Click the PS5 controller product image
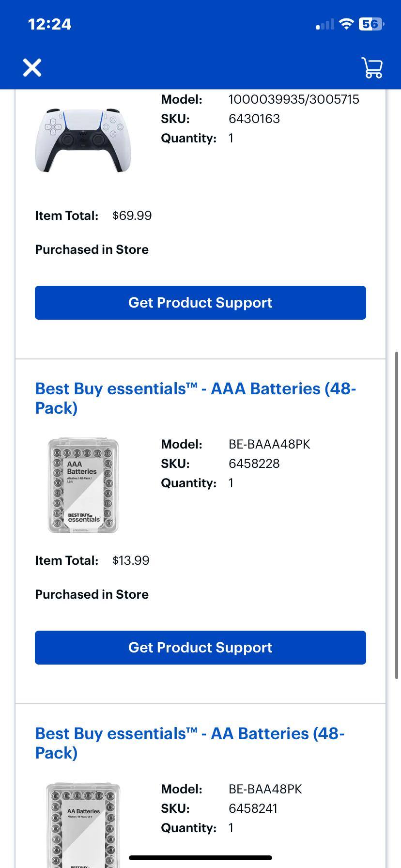This screenshot has height=868, width=401. [x=82, y=137]
